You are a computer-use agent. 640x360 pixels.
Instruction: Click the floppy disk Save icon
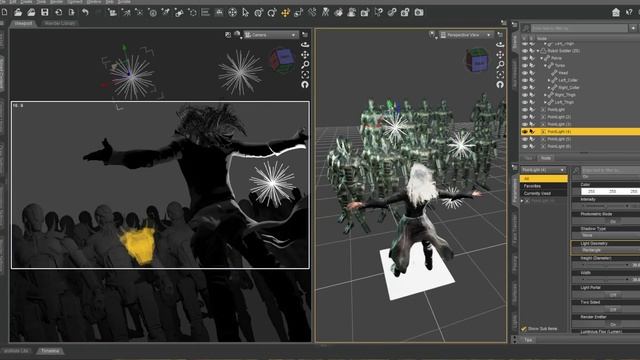[44, 12]
